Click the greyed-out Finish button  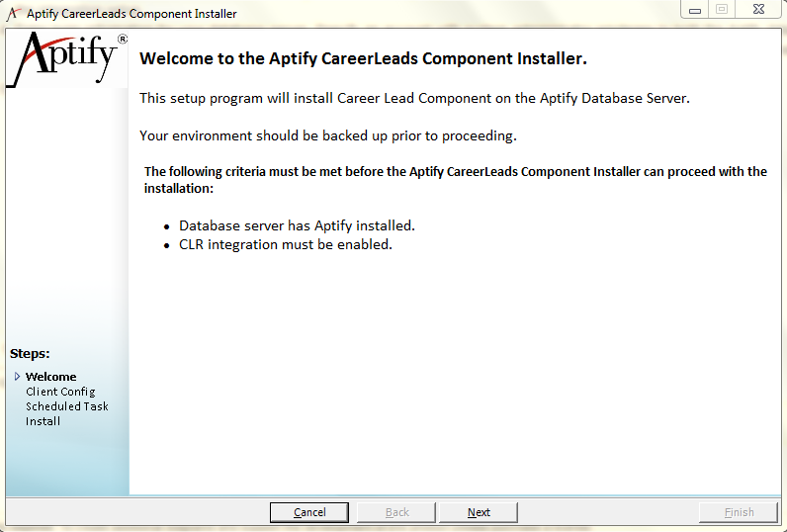pos(739,512)
